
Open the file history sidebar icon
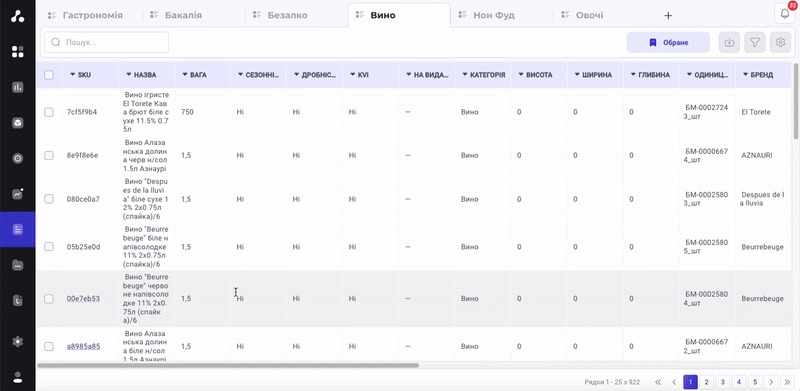pyautogui.click(x=17, y=301)
